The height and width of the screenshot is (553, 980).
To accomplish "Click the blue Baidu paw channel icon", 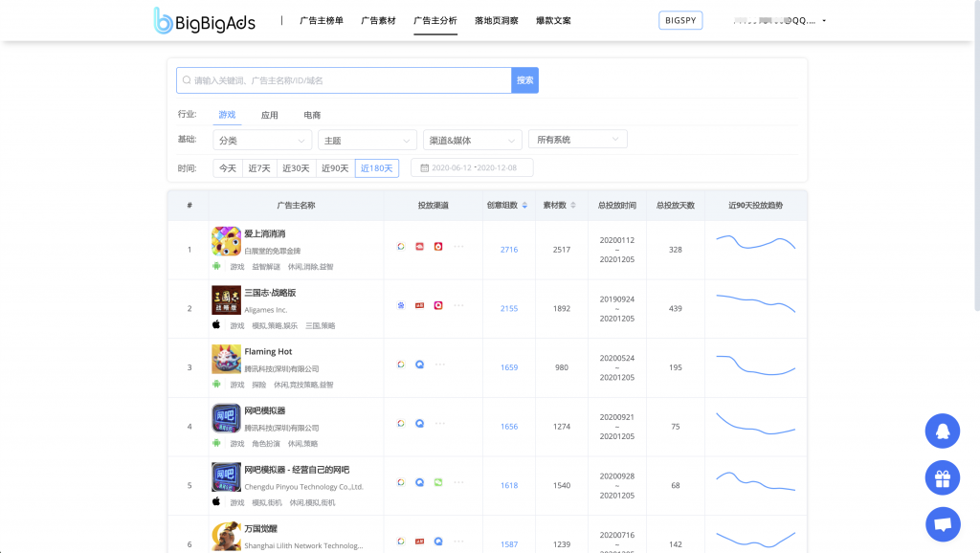I will click(401, 305).
